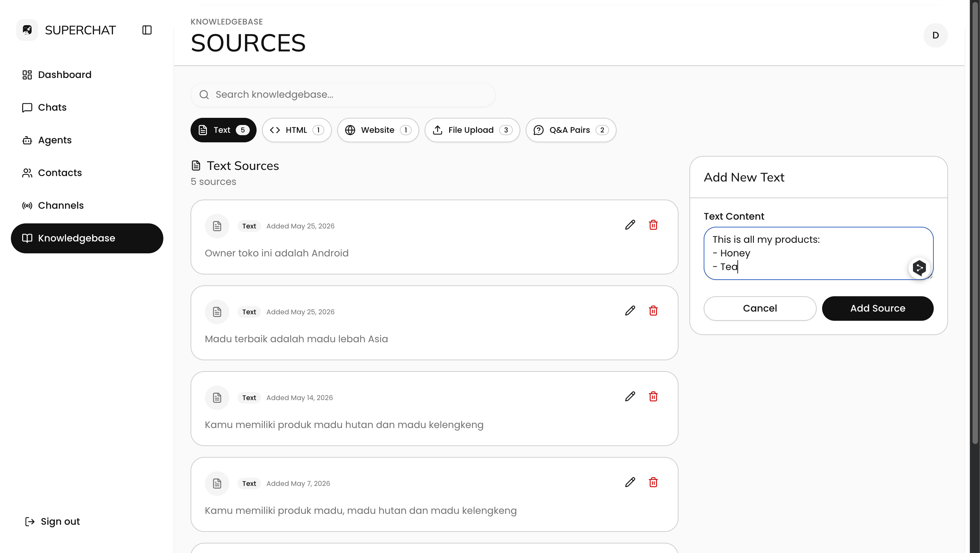This screenshot has height=553, width=980.
Task: Navigate to Contacts
Action: coord(87,173)
